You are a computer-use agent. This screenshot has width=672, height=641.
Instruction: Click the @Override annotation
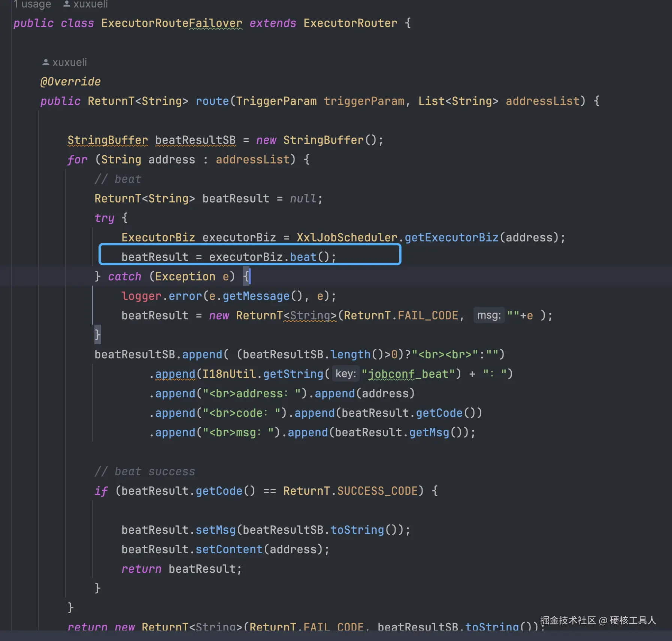pos(70,82)
